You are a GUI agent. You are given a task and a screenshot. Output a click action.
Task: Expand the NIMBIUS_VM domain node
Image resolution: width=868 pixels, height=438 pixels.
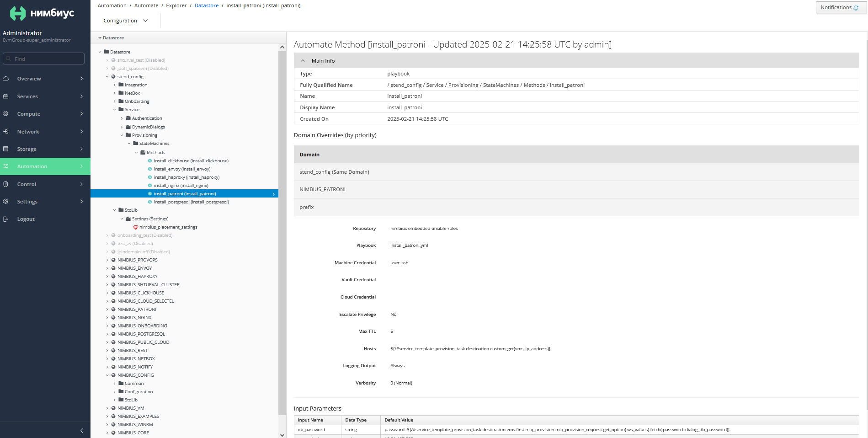coord(107,408)
